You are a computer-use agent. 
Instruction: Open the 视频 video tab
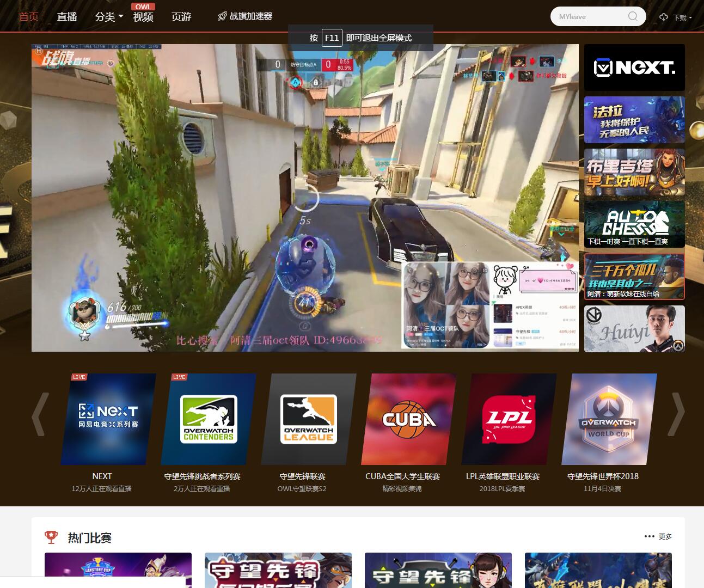[x=143, y=17]
